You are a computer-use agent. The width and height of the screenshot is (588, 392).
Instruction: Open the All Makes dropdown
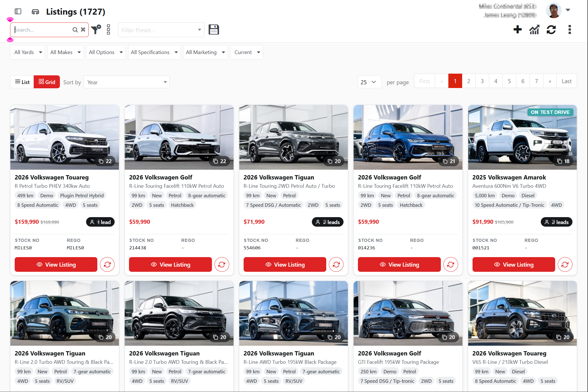[65, 52]
